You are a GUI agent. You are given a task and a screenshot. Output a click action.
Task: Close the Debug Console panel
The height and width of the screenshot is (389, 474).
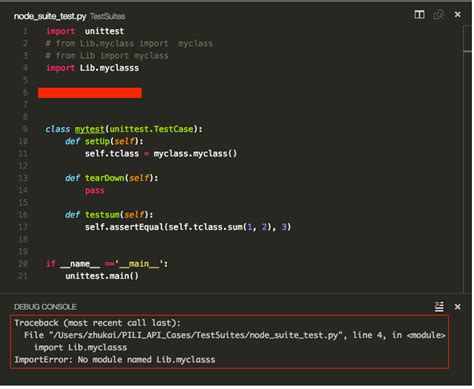coord(457,307)
